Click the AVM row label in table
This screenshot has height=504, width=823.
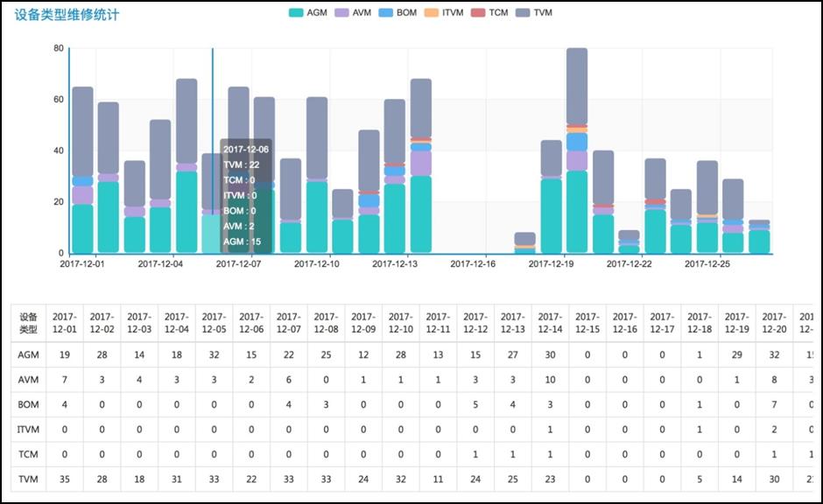coord(28,380)
